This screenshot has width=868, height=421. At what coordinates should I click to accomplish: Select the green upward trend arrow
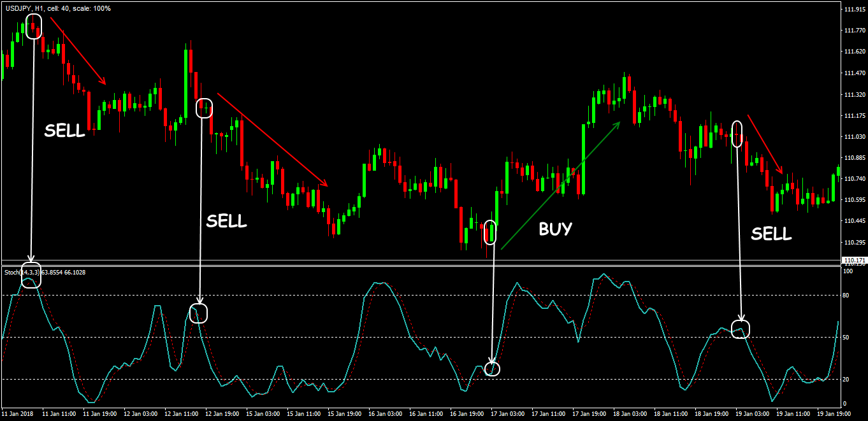560,186
